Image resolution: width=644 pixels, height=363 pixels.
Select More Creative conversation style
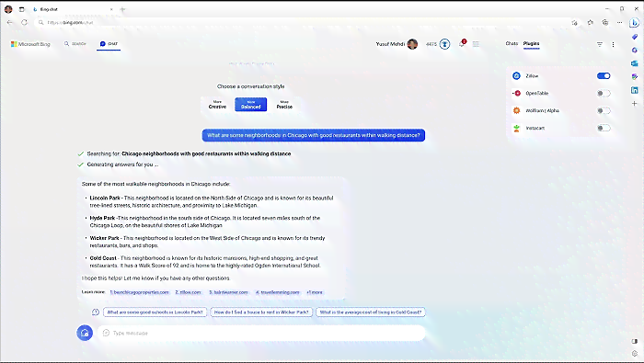[217, 105]
